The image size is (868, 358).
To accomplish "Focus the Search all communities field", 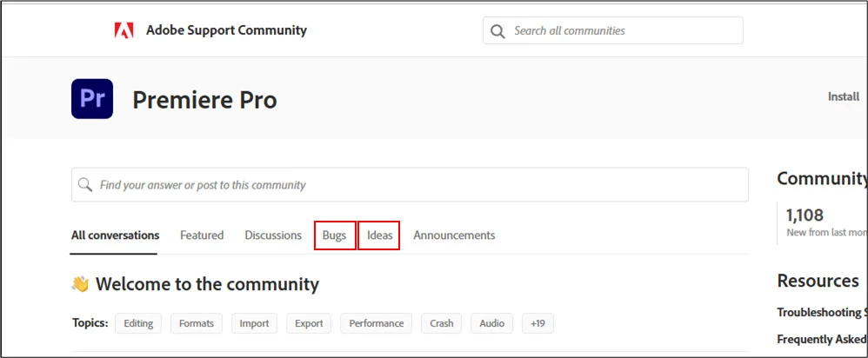I will click(x=613, y=30).
